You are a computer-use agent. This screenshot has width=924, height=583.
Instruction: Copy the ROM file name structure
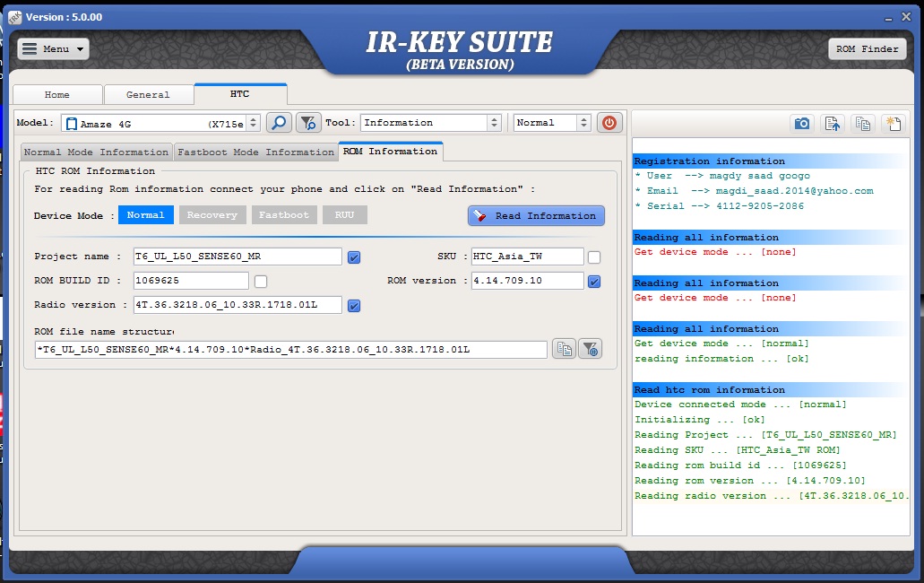(x=564, y=349)
